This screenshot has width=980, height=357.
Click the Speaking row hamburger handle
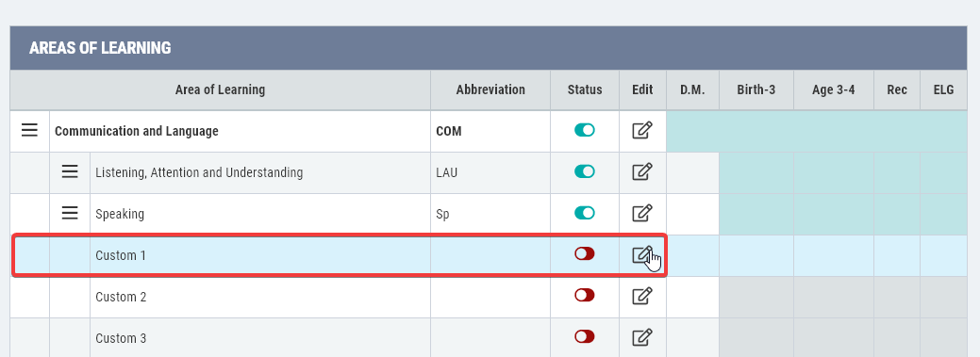70,214
